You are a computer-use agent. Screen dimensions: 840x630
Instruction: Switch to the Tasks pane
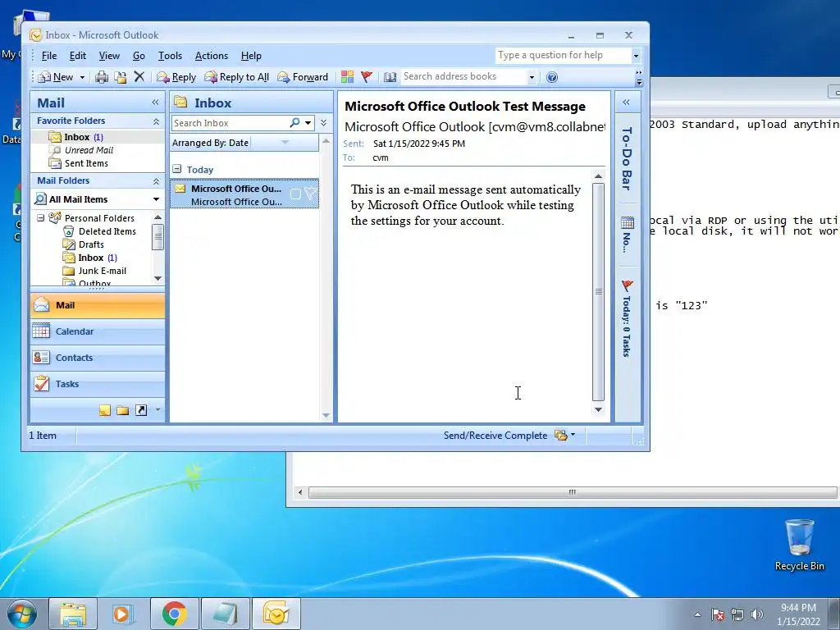[x=98, y=384]
